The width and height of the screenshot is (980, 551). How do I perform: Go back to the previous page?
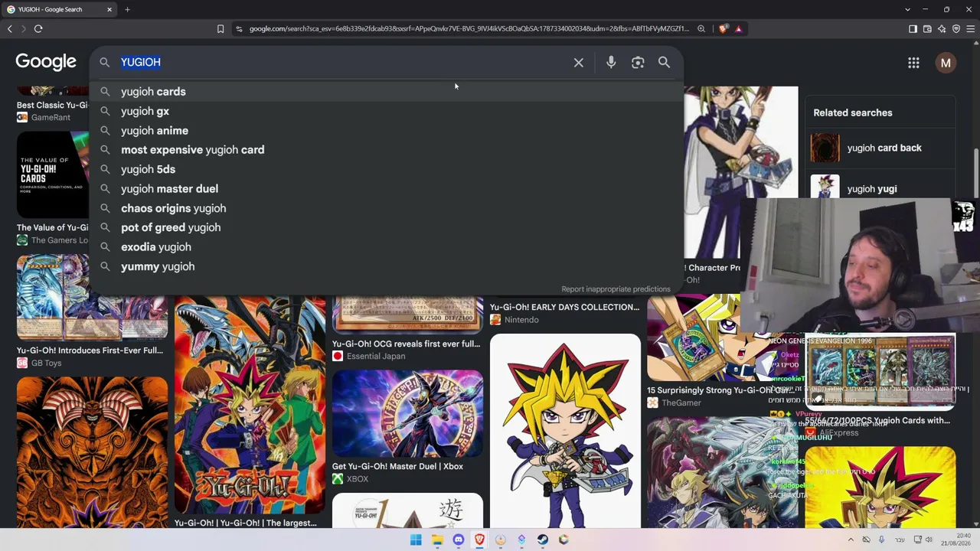(x=10, y=29)
